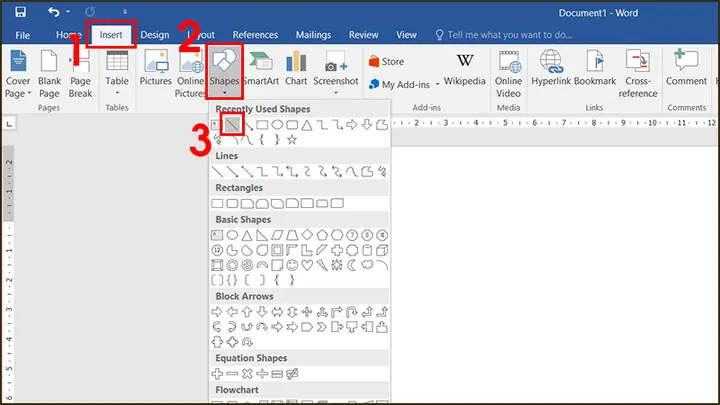
Task: Click the Bookmark button
Action: [595, 68]
